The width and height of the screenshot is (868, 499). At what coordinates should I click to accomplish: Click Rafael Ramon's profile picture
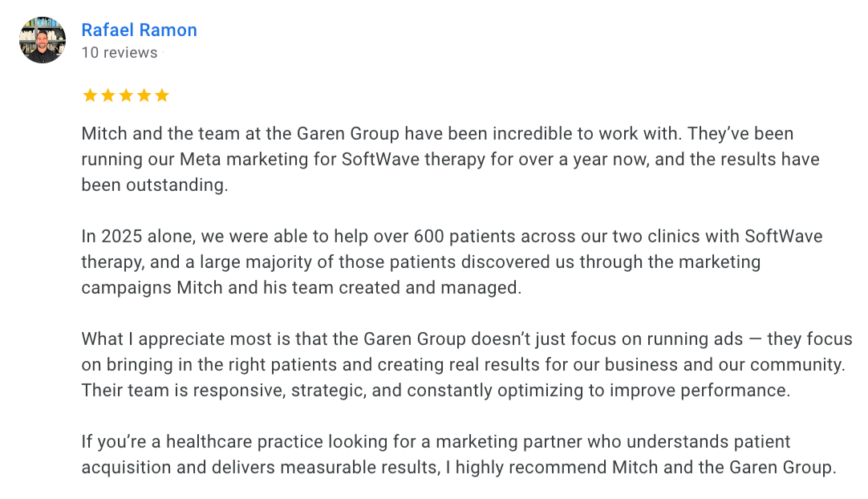coord(43,40)
